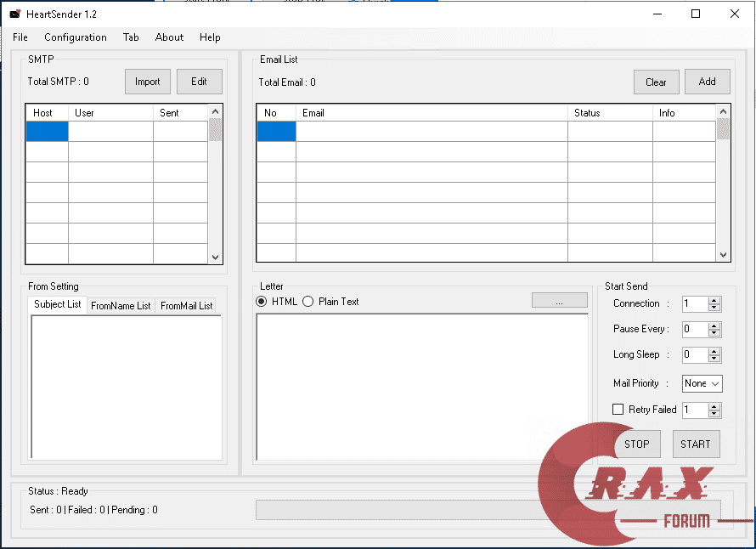Viewport: 756px width, 549px height.
Task: Decrease the Retry Failed count with down arrow
Action: point(714,414)
